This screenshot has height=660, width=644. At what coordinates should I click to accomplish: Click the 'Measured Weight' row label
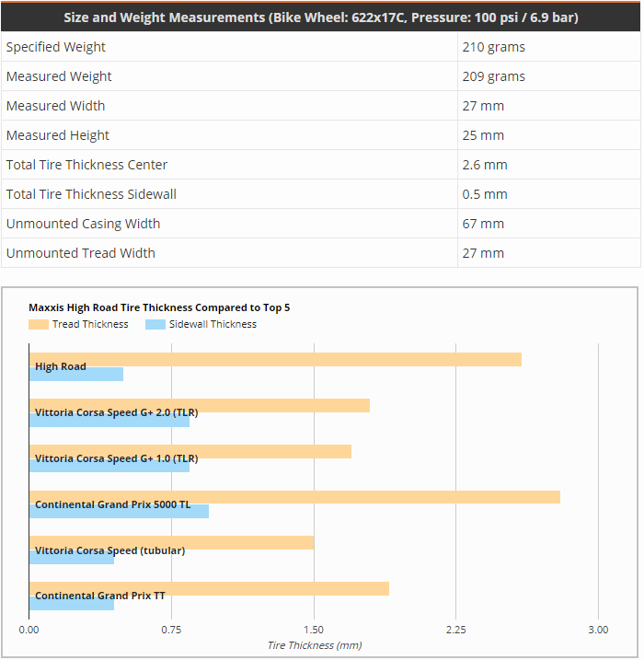(x=59, y=76)
